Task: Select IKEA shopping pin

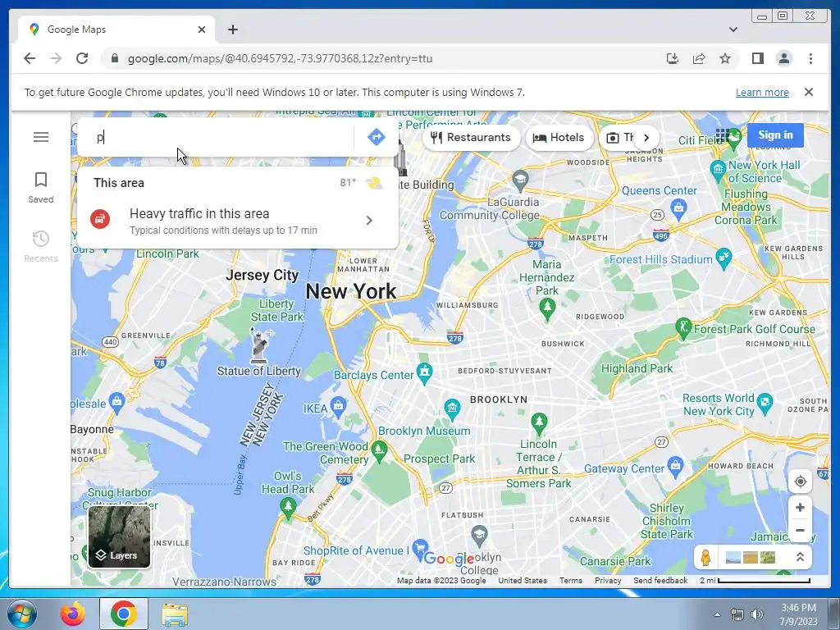Action: (339, 407)
